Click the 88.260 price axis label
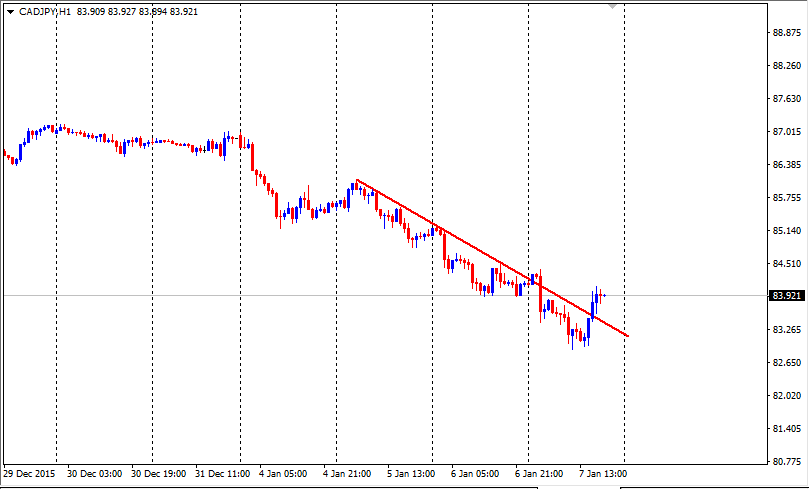This screenshot has width=809, height=489. (x=787, y=66)
